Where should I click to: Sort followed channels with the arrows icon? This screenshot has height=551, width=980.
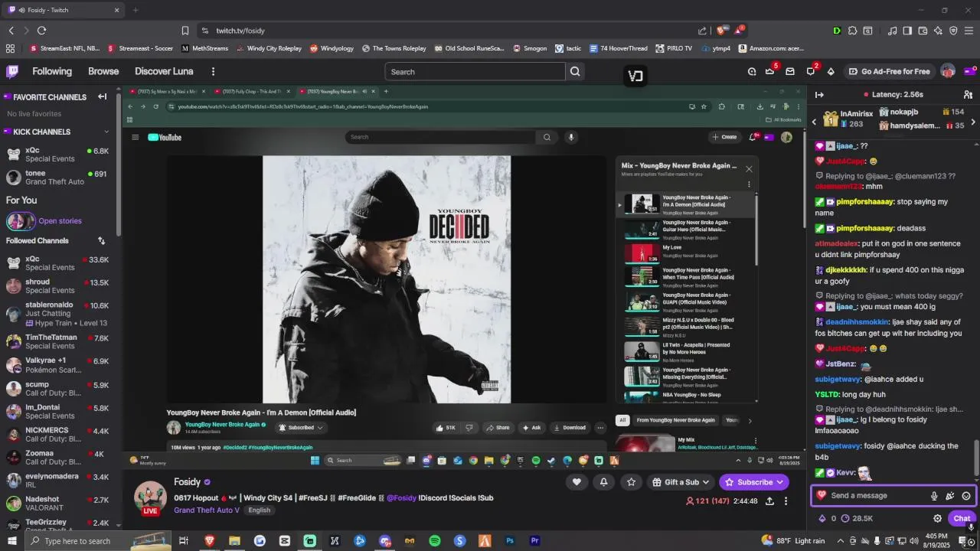(x=101, y=240)
